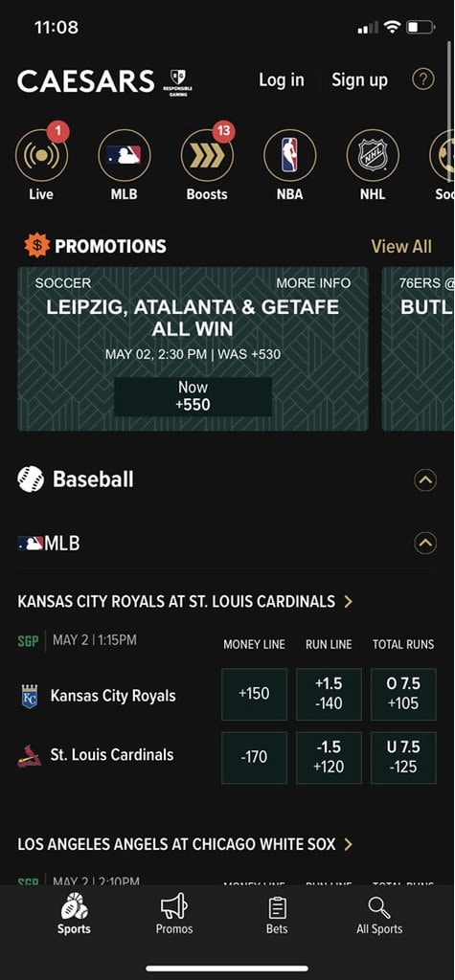The width and height of the screenshot is (455, 980).
Task: Tap the Log in button
Action: [282, 80]
